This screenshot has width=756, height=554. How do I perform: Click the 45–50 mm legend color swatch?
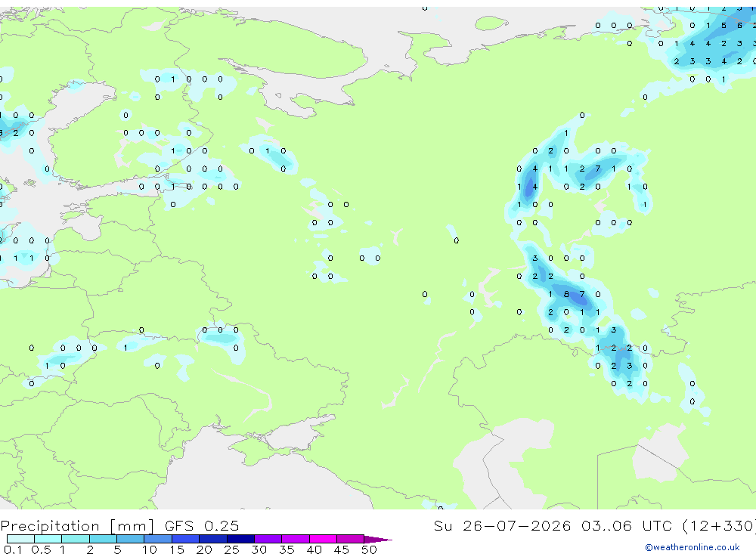(x=350, y=539)
